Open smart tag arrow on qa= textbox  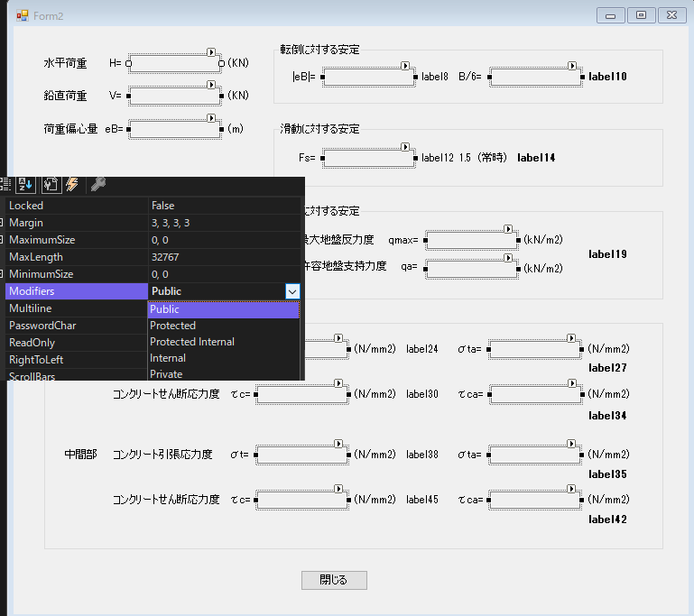(508, 258)
